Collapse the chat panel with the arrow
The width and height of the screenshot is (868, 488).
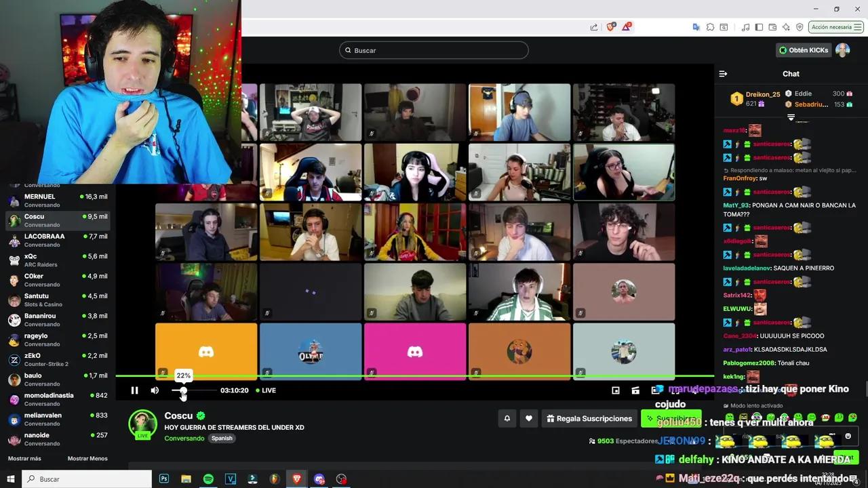coord(723,73)
